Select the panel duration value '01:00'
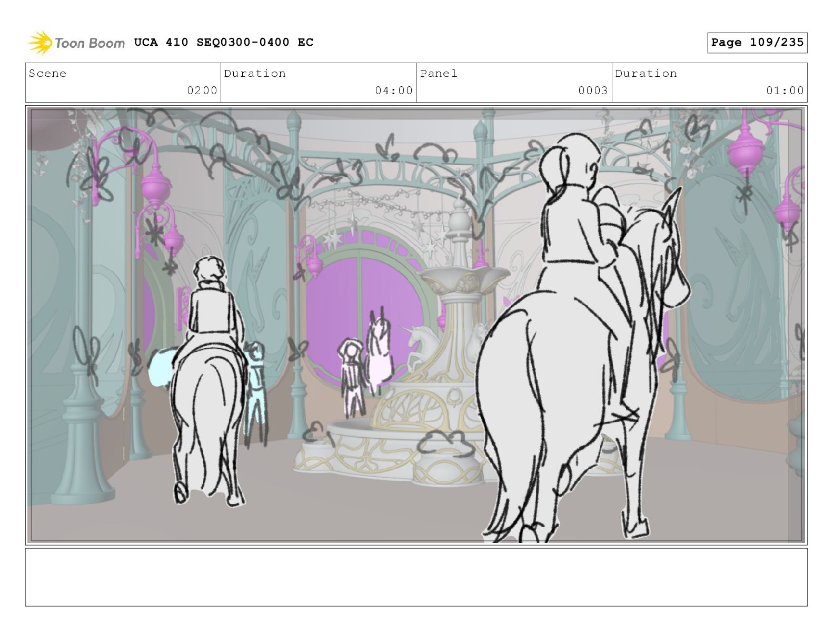 [785, 90]
